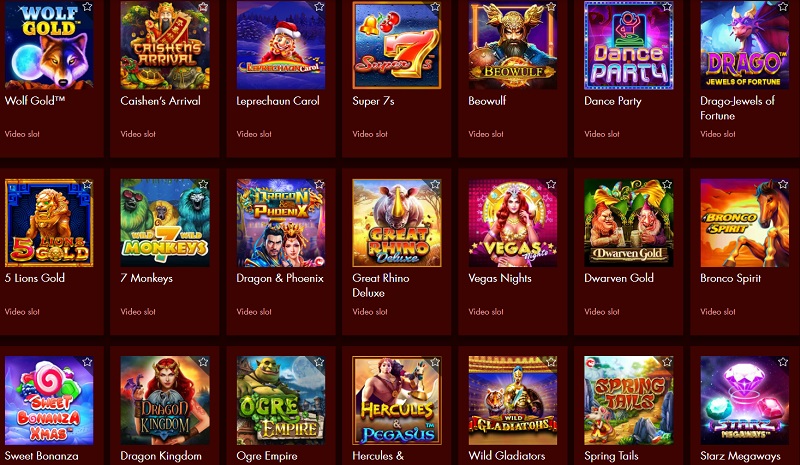Toggle the favorite star on Dance Party
This screenshot has height=465, width=800.
[x=667, y=7]
